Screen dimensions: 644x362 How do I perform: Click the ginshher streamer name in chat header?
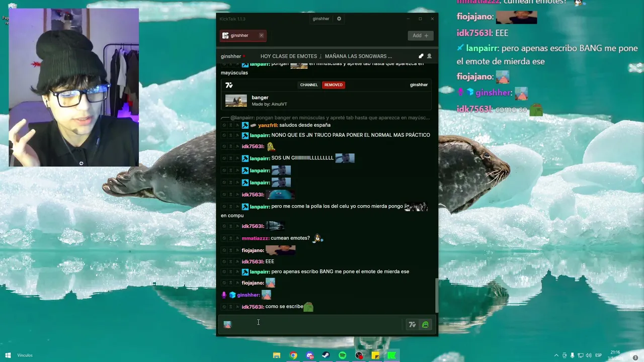coord(231,56)
